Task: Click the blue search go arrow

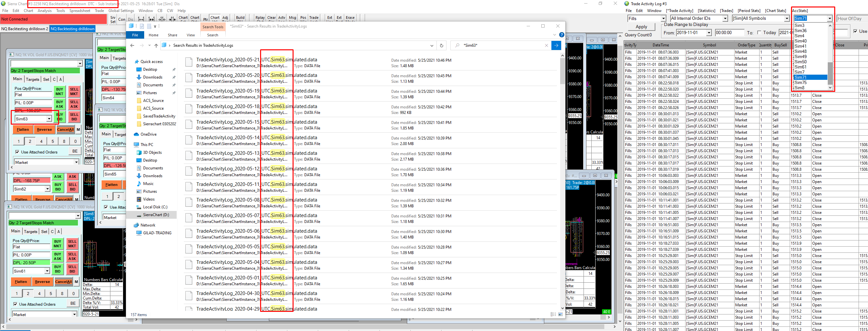Action: [x=556, y=45]
